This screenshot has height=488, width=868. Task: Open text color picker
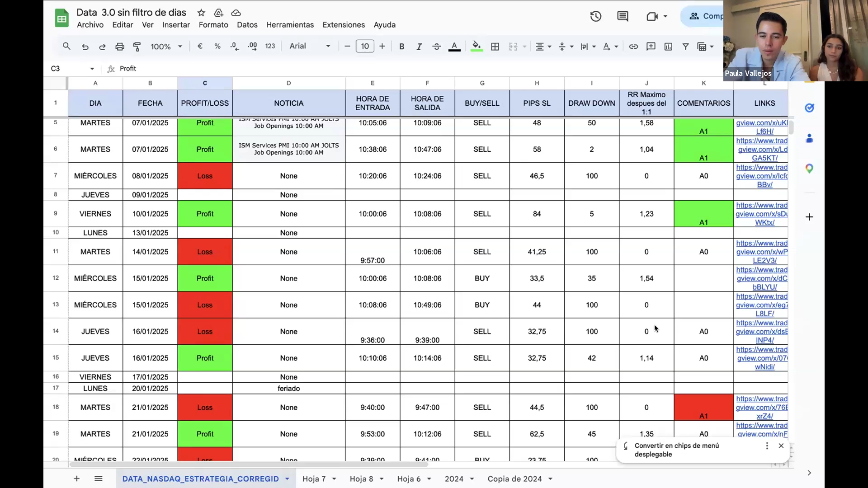tap(454, 47)
